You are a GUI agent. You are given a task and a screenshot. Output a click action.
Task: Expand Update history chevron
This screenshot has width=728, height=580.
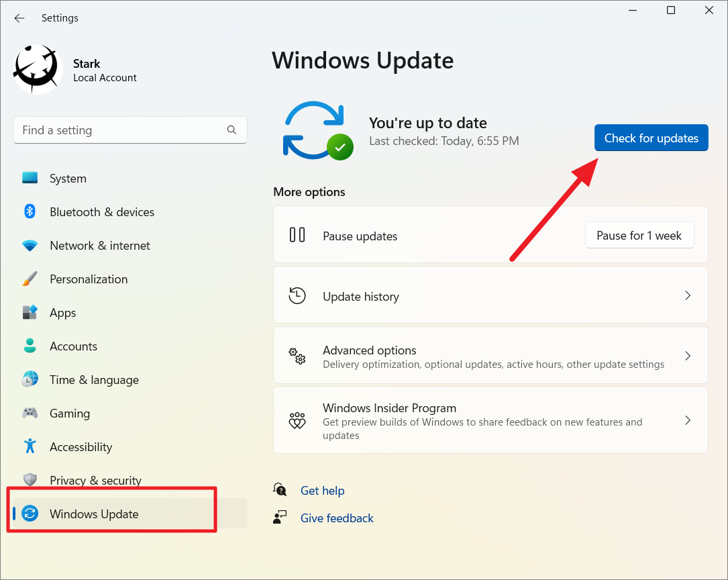(x=688, y=295)
